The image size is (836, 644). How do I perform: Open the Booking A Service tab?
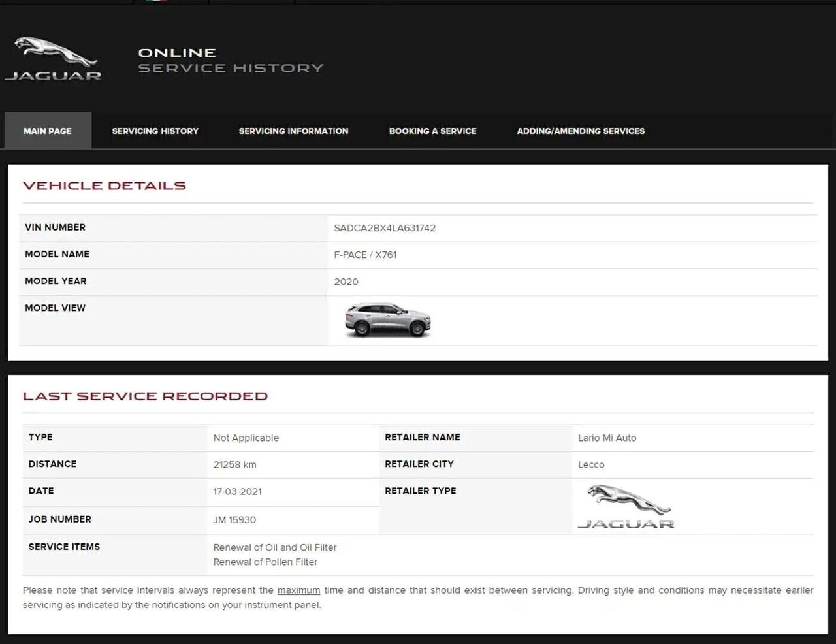pos(432,131)
